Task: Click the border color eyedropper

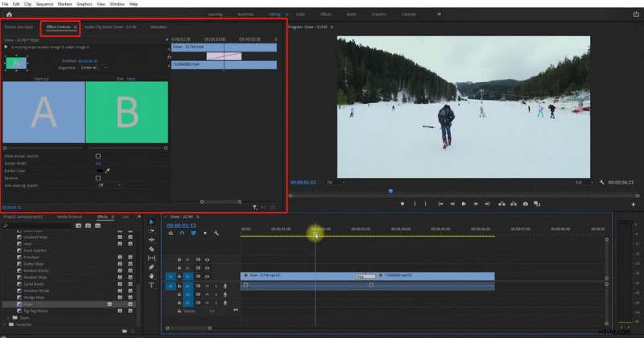Action: point(108,171)
